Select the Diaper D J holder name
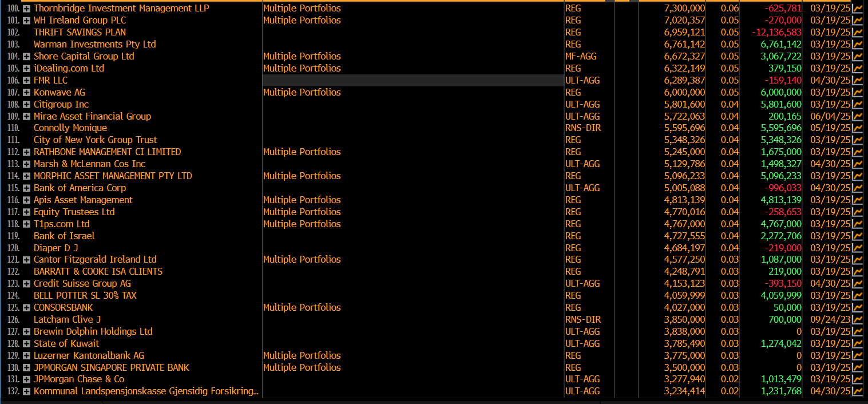The height and width of the screenshot is (404, 868). pos(56,248)
